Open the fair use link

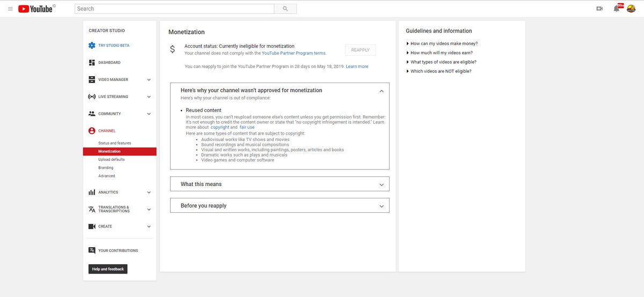click(x=247, y=127)
